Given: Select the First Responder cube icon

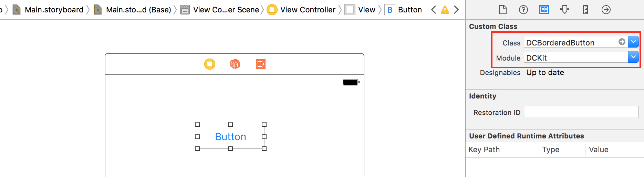Looking at the screenshot, I should pos(235,64).
